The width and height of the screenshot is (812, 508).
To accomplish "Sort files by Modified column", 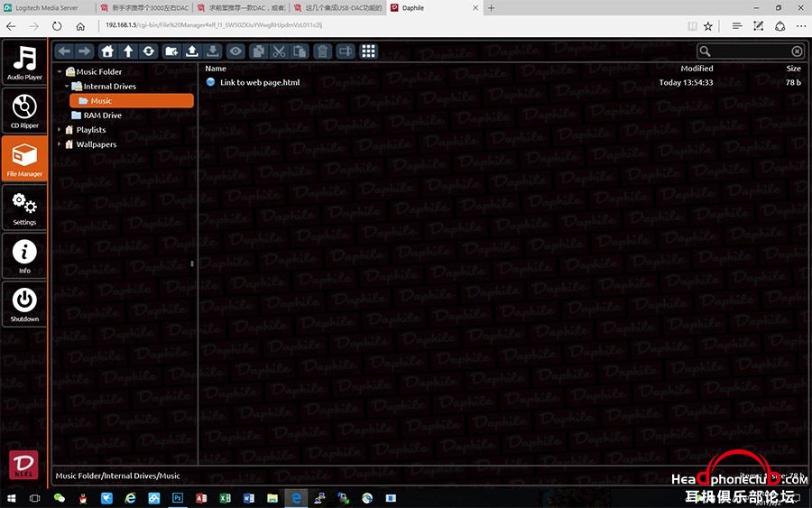I will coord(697,69).
